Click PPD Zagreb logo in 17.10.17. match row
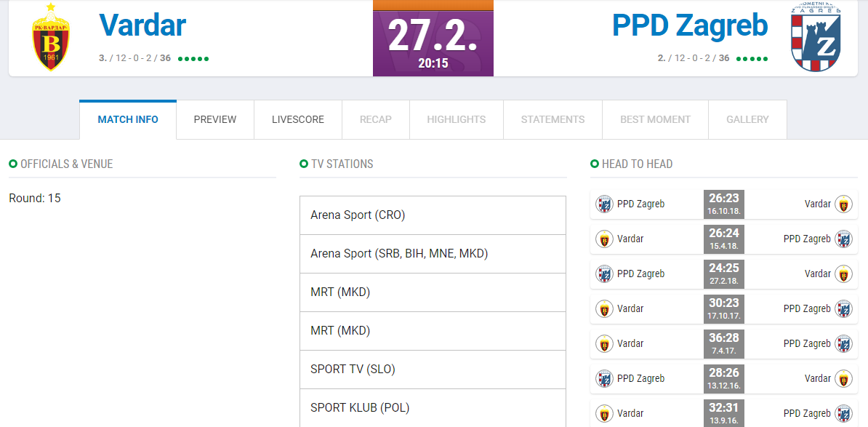Screen dimensions: 868x427 tap(843, 309)
